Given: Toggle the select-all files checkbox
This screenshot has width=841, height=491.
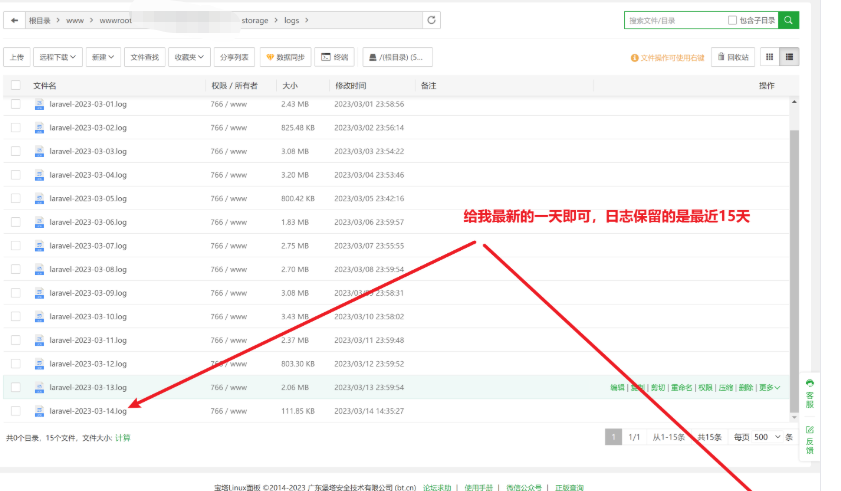Looking at the screenshot, I should click(16, 85).
